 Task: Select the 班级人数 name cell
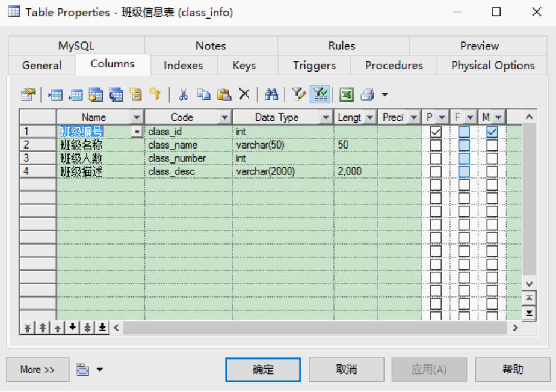(100, 158)
